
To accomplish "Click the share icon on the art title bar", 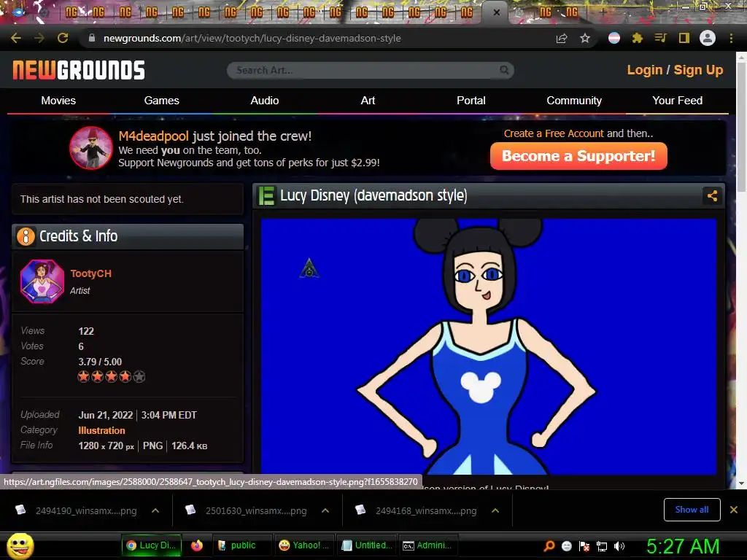I will [x=712, y=195].
